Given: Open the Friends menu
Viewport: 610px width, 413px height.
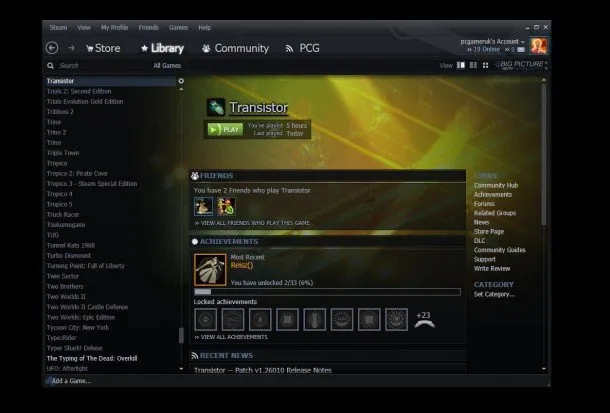Looking at the screenshot, I should coord(149,28).
